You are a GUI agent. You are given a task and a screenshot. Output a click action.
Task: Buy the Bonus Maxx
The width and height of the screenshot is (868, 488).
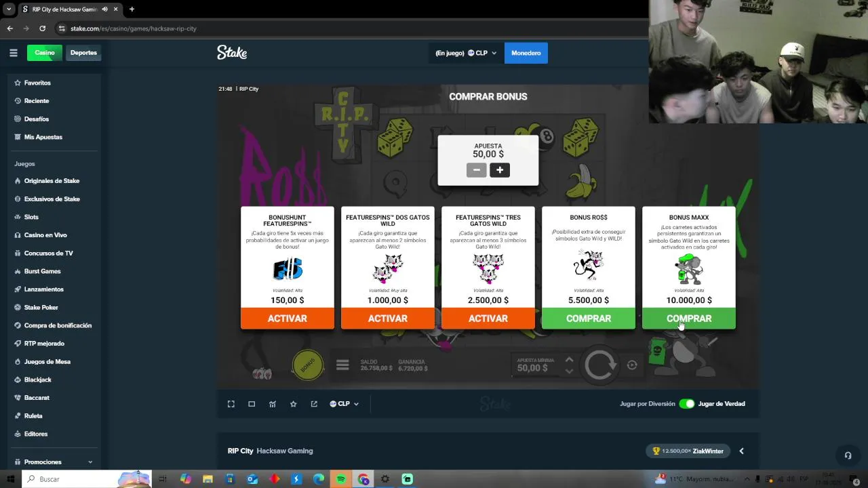(689, 319)
